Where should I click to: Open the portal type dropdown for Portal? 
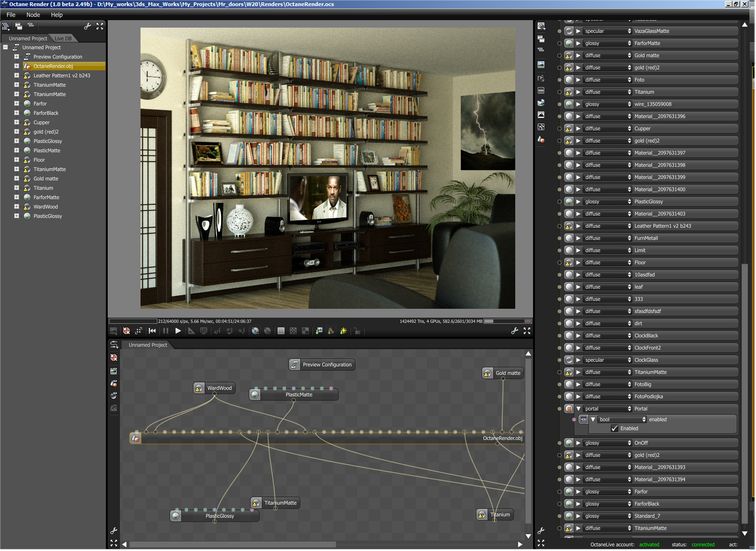coord(608,409)
